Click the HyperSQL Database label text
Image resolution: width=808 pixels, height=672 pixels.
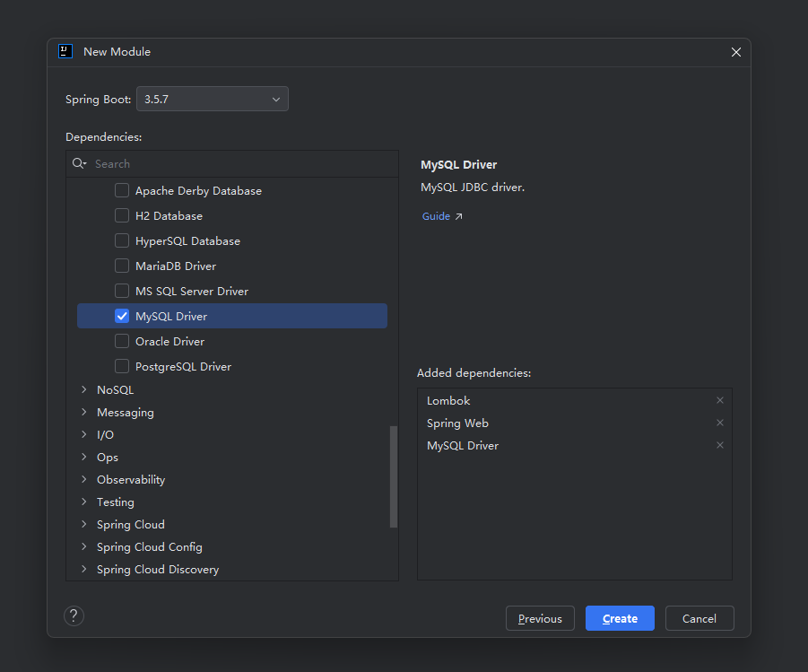pos(187,241)
